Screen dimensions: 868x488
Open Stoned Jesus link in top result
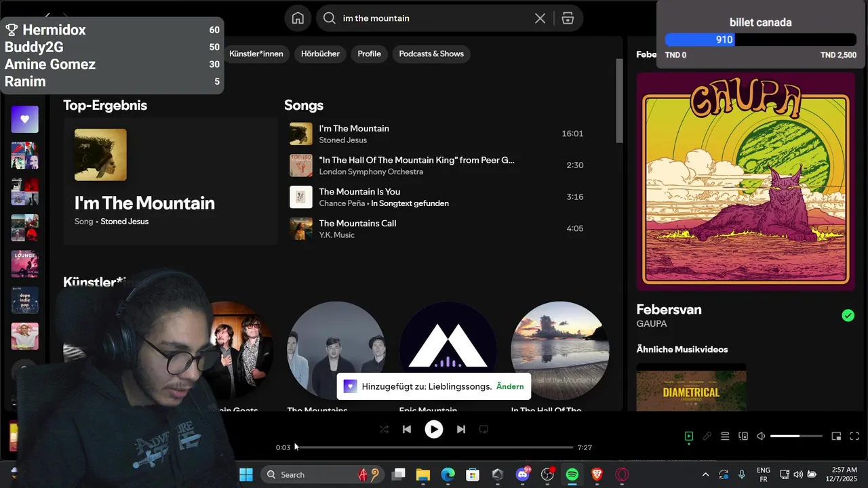(124, 222)
